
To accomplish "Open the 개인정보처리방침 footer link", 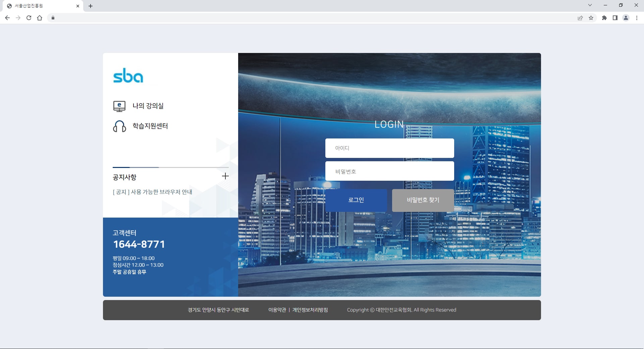I will tap(310, 310).
